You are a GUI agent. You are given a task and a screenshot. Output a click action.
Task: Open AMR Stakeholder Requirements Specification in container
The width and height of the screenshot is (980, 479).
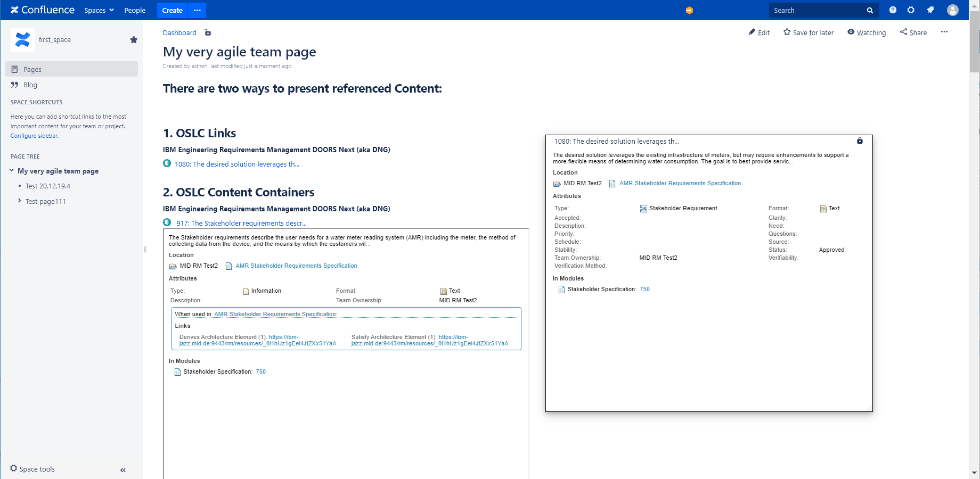point(296,266)
